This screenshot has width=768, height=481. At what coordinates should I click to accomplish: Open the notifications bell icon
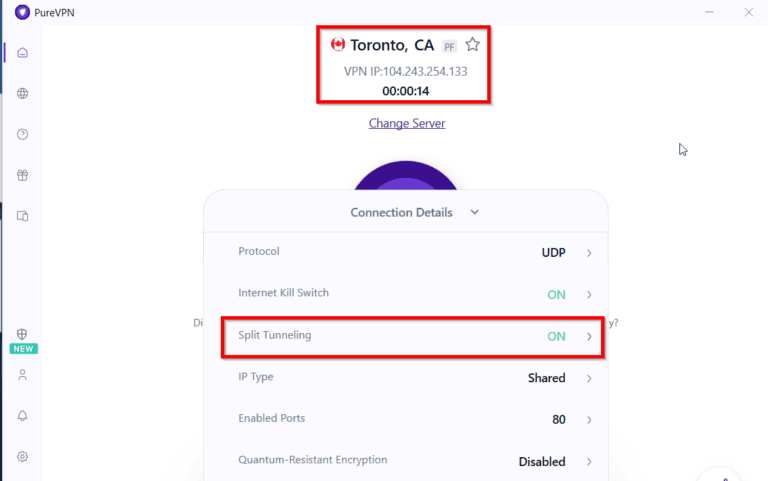22,415
